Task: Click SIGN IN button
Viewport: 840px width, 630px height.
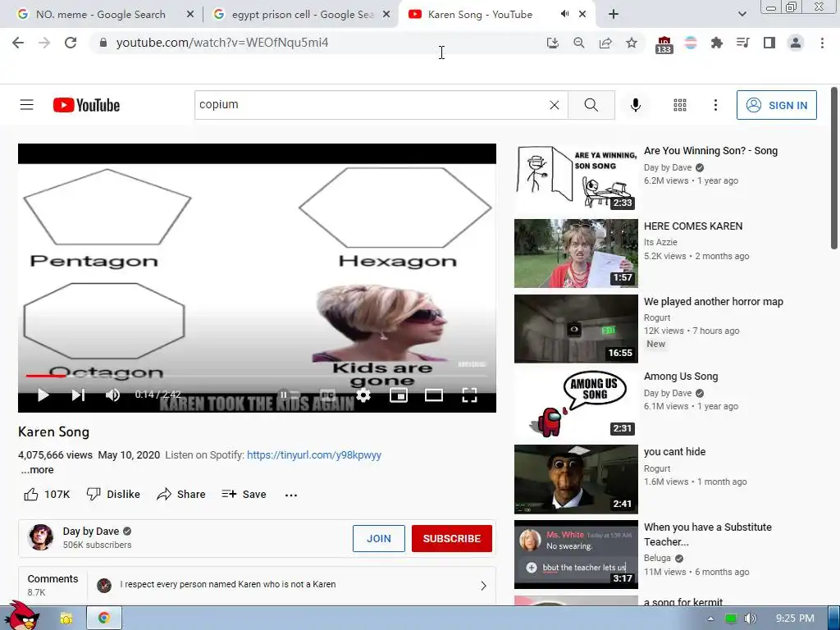Action: coord(776,105)
